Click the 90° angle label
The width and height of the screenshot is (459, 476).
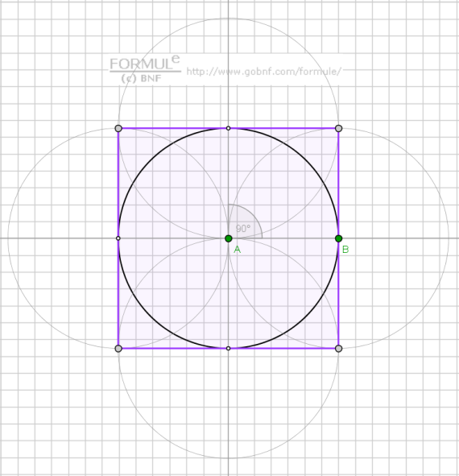243,228
